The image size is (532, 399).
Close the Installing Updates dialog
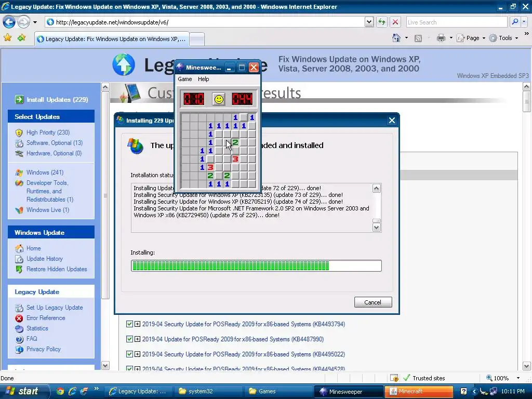point(392,121)
